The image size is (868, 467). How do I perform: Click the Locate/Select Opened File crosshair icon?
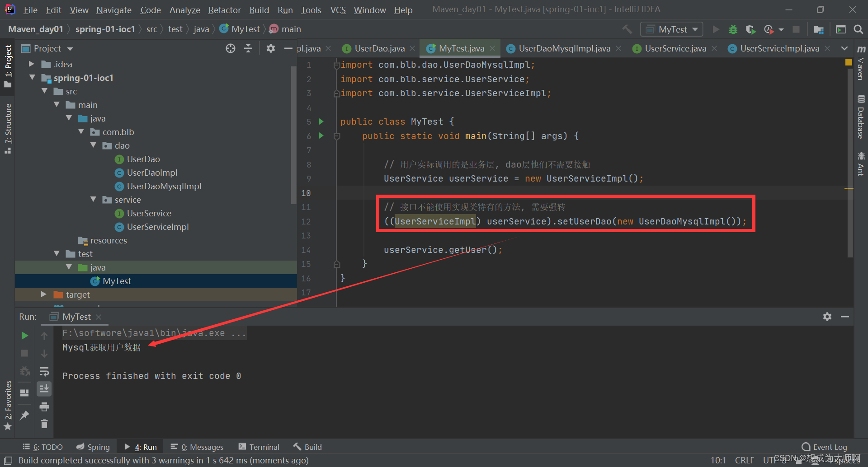(x=231, y=48)
